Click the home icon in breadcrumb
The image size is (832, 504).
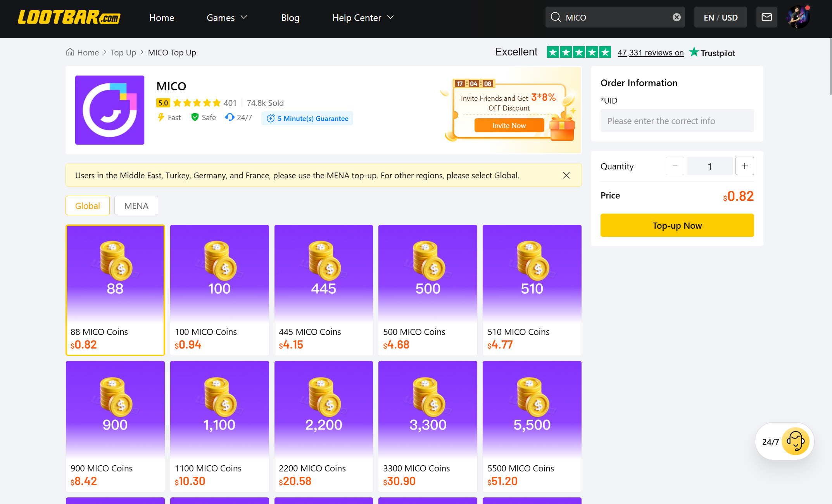tap(70, 52)
